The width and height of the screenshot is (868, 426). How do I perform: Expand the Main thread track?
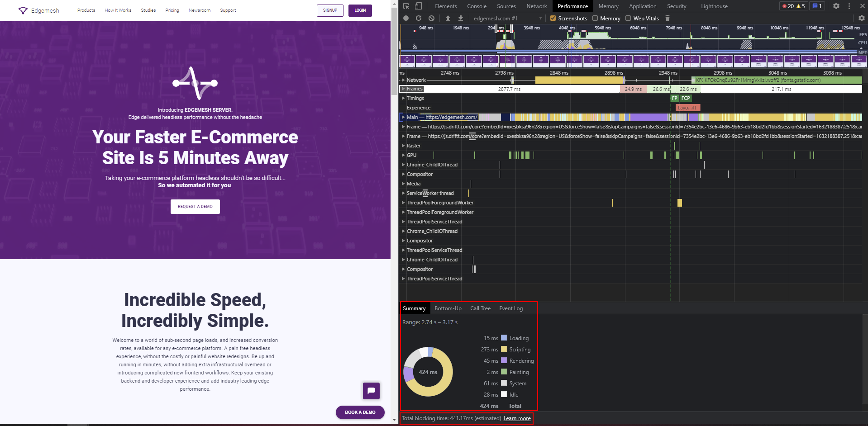(403, 117)
